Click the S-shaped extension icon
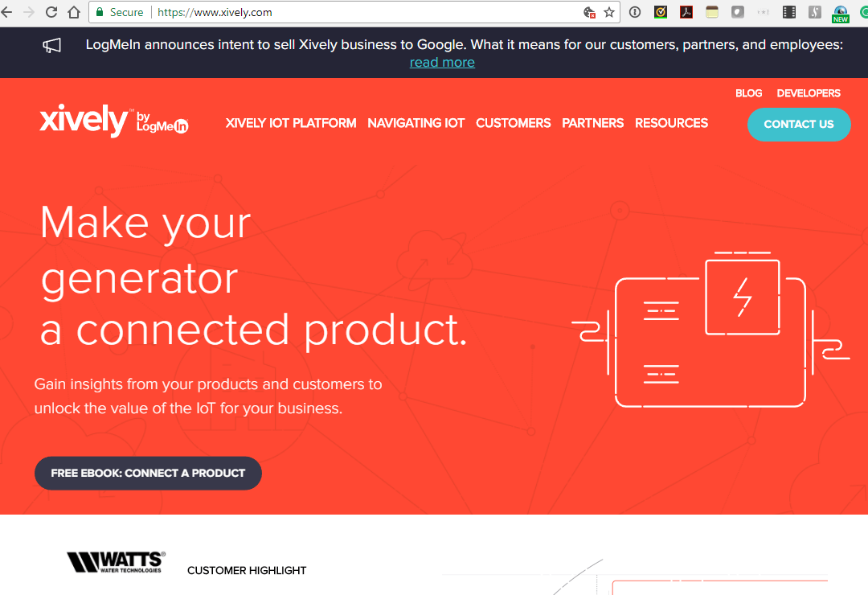868x595 pixels. [x=814, y=12]
